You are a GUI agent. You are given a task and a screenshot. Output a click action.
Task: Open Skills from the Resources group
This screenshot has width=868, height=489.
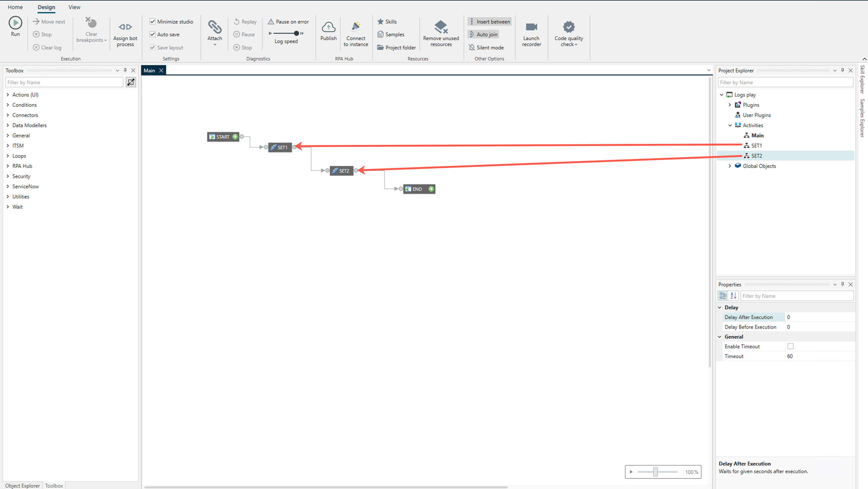[x=387, y=22]
